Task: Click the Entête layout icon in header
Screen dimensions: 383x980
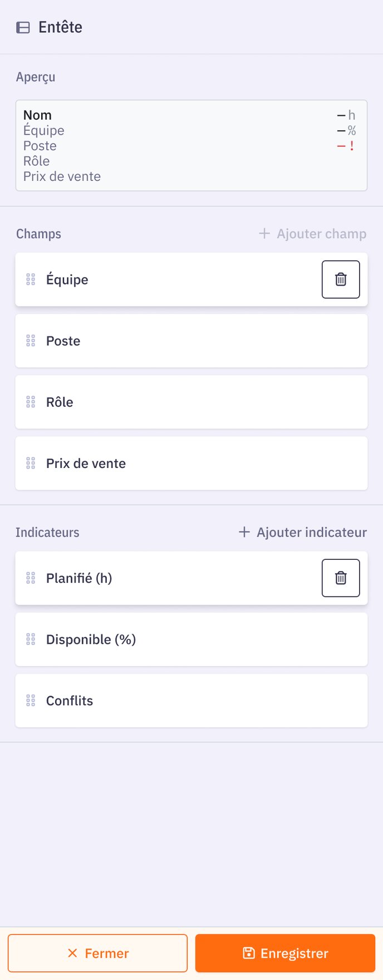Action: pyautogui.click(x=23, y=27)
